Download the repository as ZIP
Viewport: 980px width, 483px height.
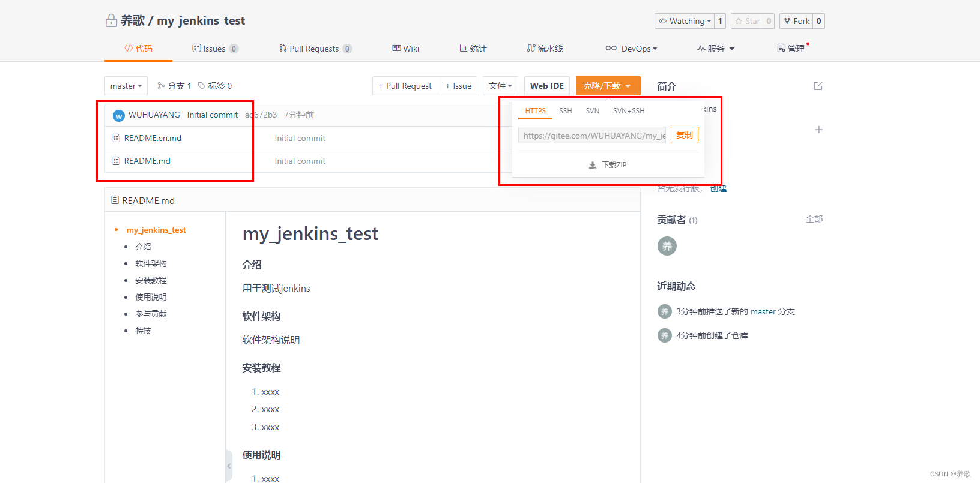(608, 165)
